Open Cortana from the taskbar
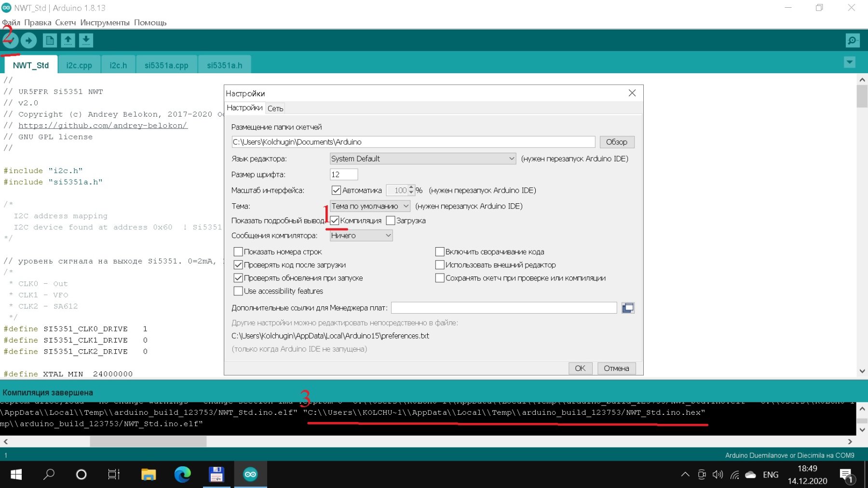 click(81, 475)
